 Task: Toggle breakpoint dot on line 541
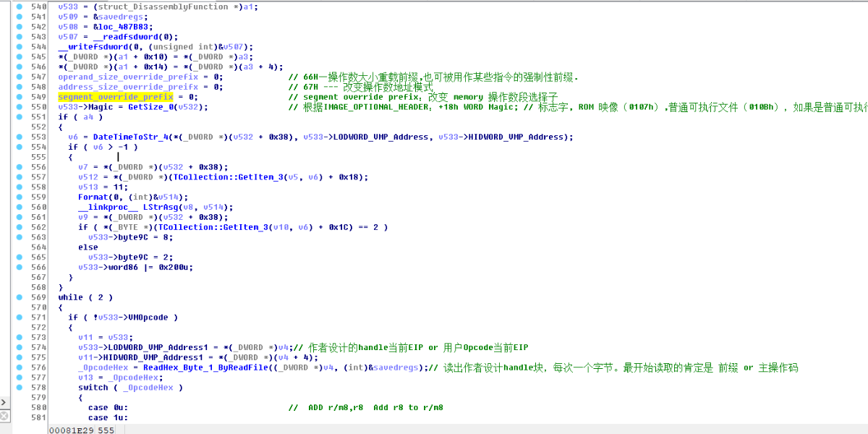click(19, 16)
